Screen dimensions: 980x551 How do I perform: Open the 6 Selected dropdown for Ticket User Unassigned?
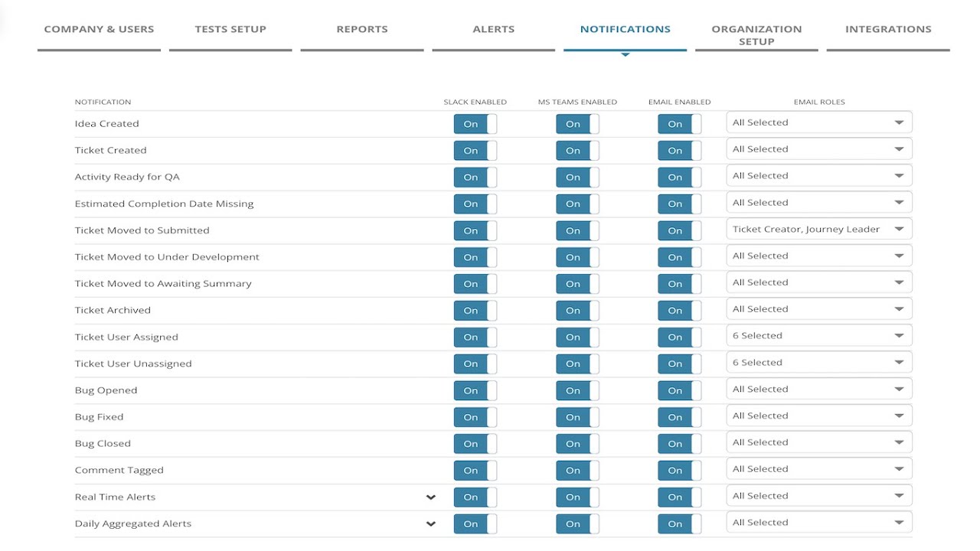tap(819, 363)
